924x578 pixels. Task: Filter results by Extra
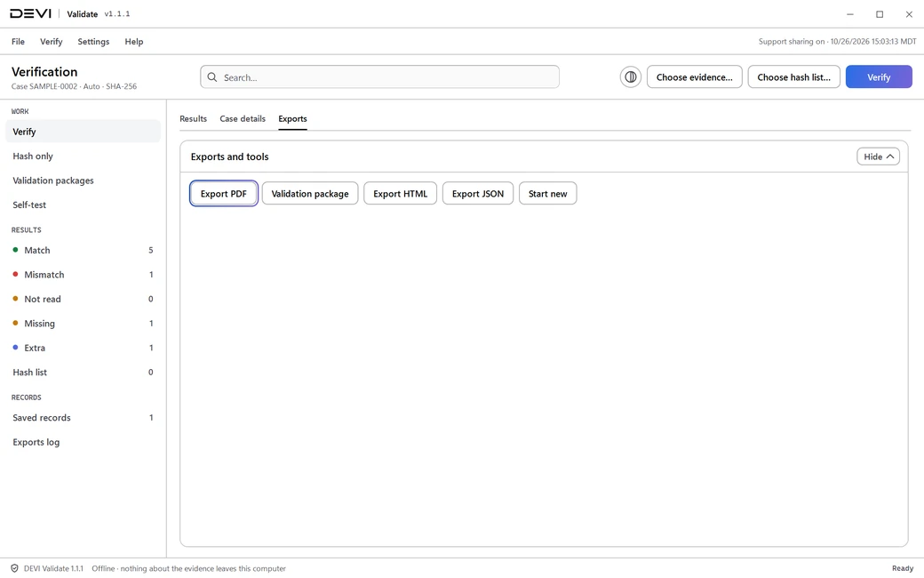(x=84, y=348)
